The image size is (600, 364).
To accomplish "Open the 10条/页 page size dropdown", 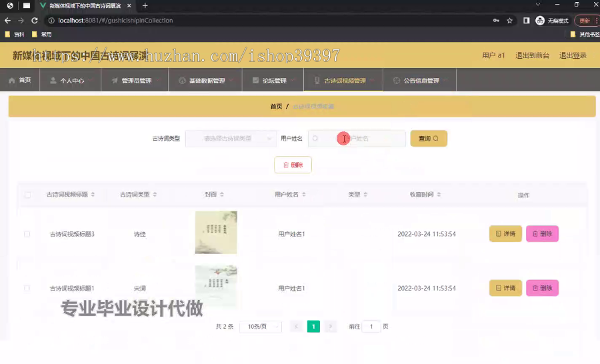I will (261, 327).
